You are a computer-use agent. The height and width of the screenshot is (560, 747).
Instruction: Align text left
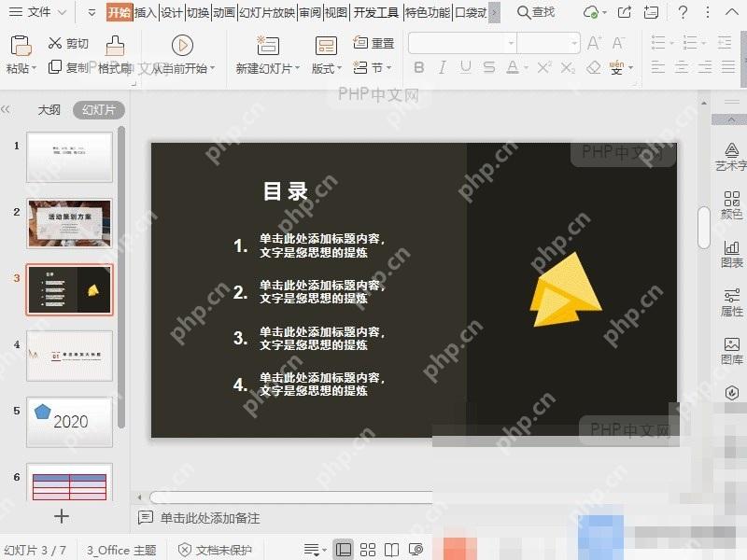[x=658, y=67]
